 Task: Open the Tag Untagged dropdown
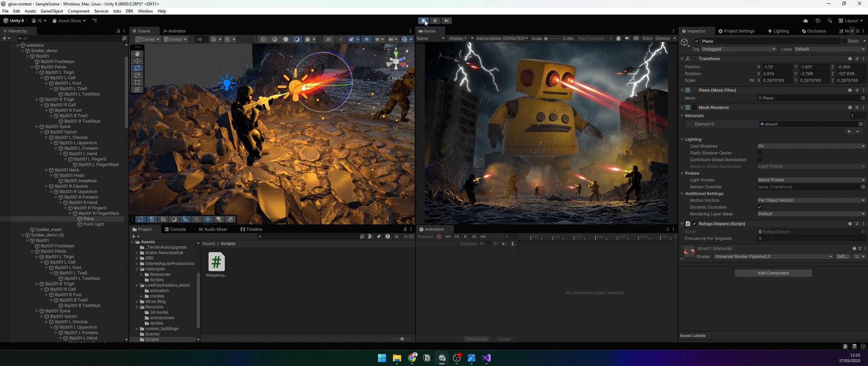(x=738, y=49)
